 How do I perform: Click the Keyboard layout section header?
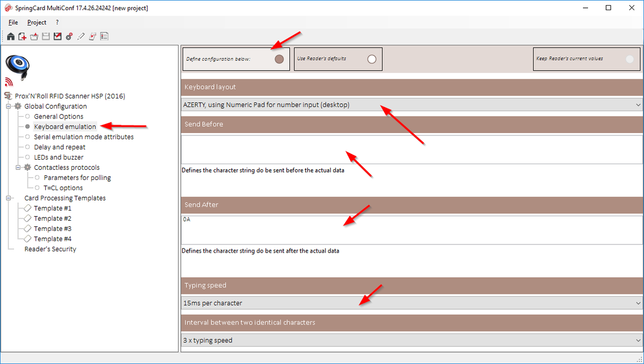pyautogui.click(x=412, y=87)
